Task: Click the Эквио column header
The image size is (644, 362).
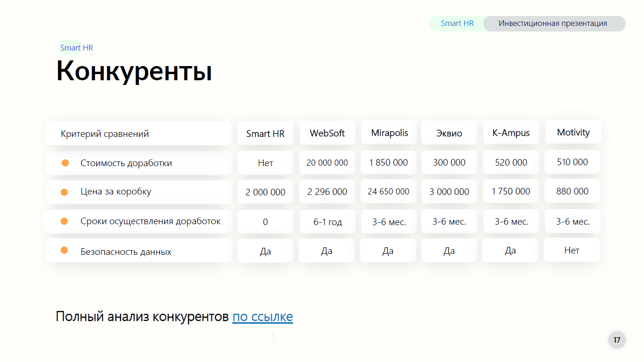Action: point(449,133)
